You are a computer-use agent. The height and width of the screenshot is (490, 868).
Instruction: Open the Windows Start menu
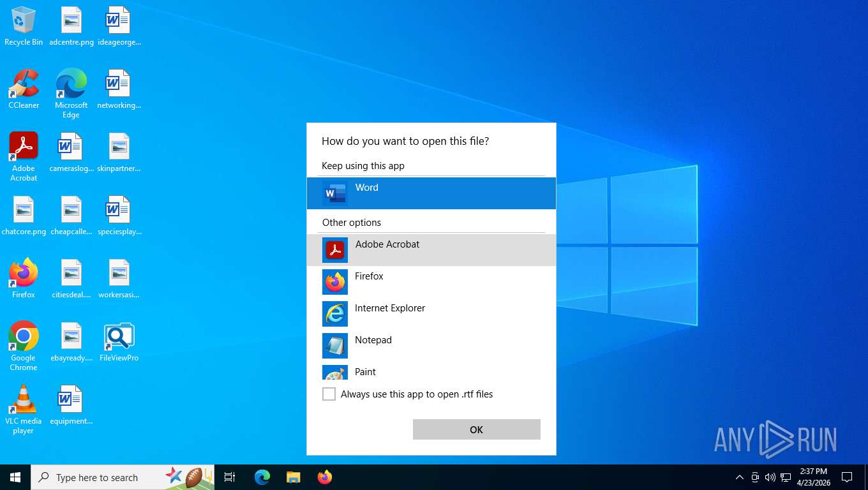(x=15, y=477)
